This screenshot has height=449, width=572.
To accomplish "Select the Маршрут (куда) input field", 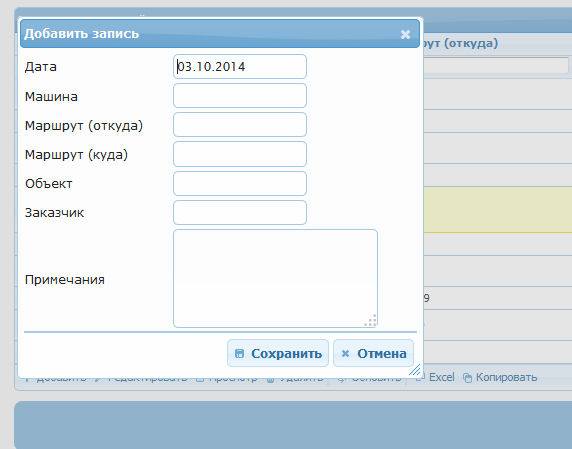I will click(x=240, y=154).
